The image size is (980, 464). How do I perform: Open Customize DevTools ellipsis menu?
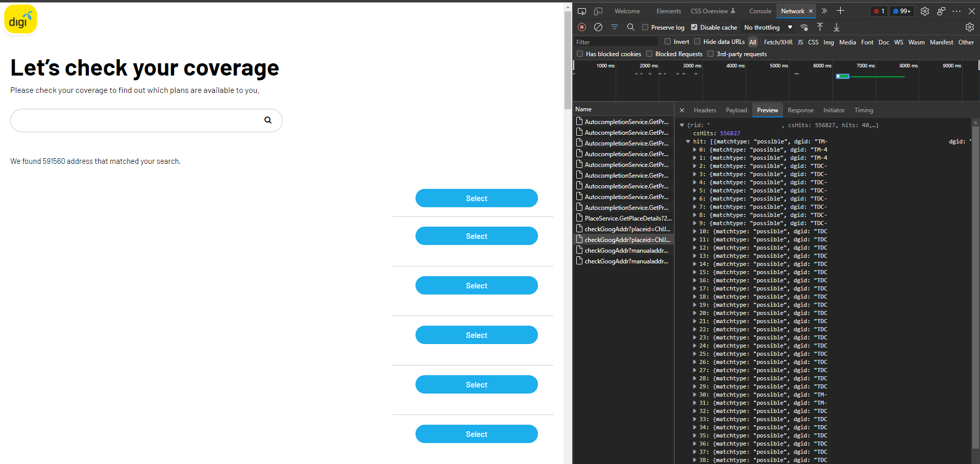click(957, 11)
